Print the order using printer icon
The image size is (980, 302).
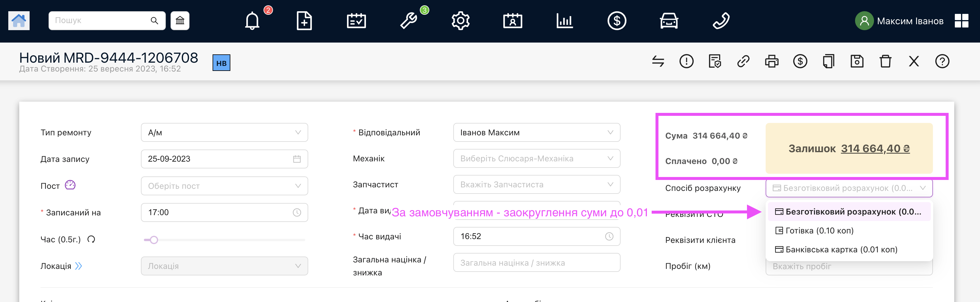pos(772,61)
